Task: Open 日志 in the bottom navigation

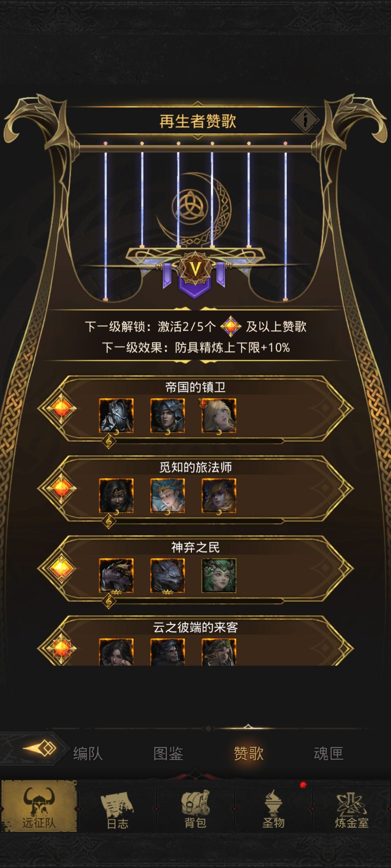Action: click(x=117, y=810)
